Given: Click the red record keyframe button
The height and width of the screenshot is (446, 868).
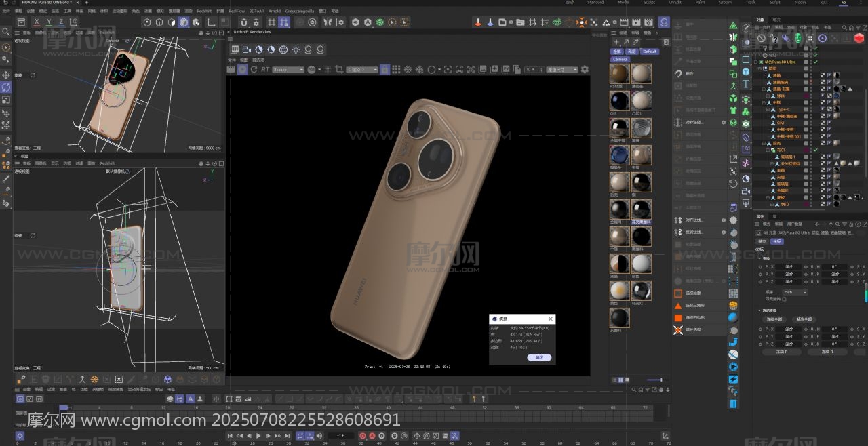Looking at the screenshot, I should click(x=362, y=436).
